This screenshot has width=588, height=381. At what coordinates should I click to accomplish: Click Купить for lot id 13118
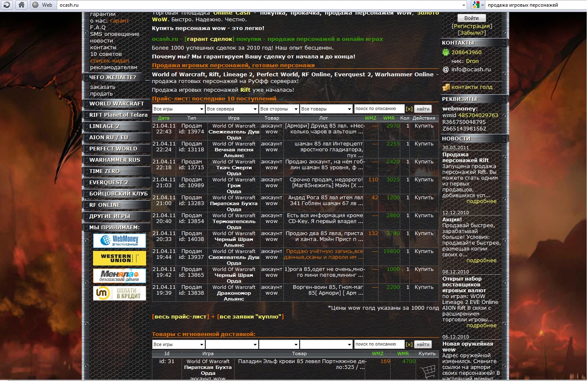(424, 144)
